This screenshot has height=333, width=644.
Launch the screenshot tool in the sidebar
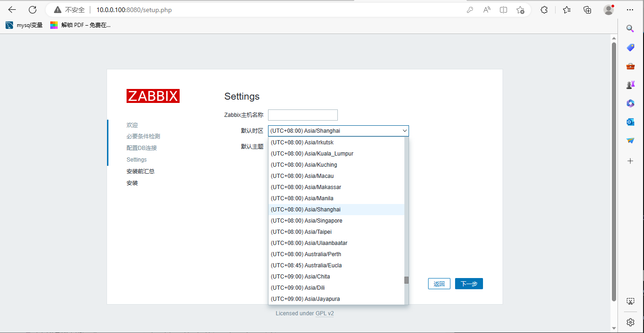coord(630,301)
